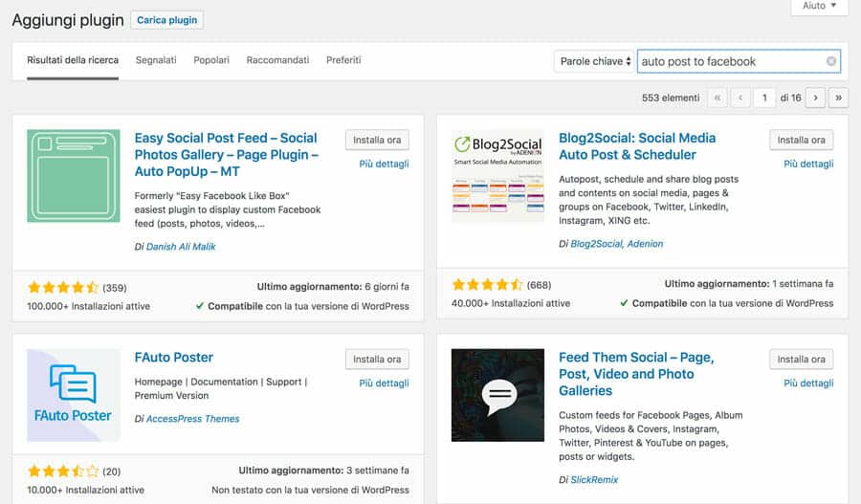This screenshot has width=861, height=504.
Task: Click the star rating with 668 reviews
Action: pyautogui.click(x=487, y=284)
